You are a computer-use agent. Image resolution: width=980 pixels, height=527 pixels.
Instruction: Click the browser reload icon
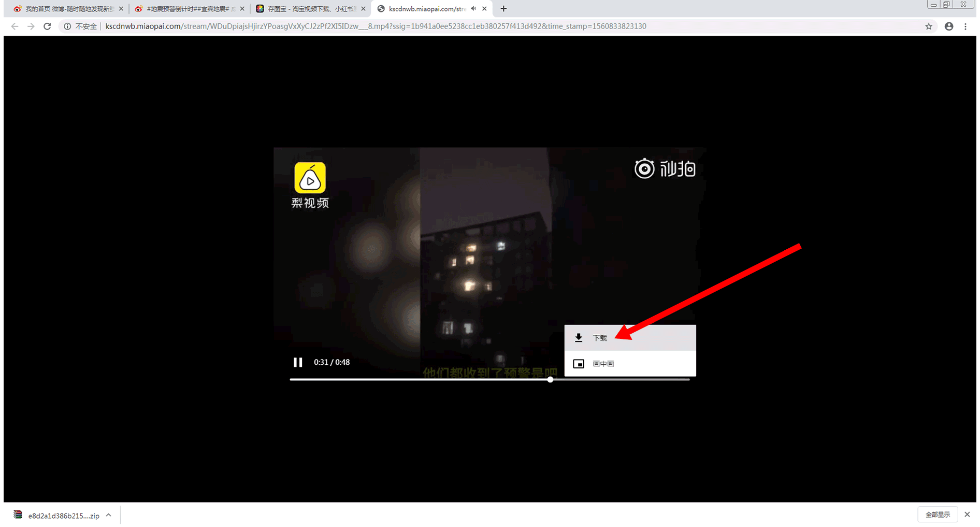point(47,26)
